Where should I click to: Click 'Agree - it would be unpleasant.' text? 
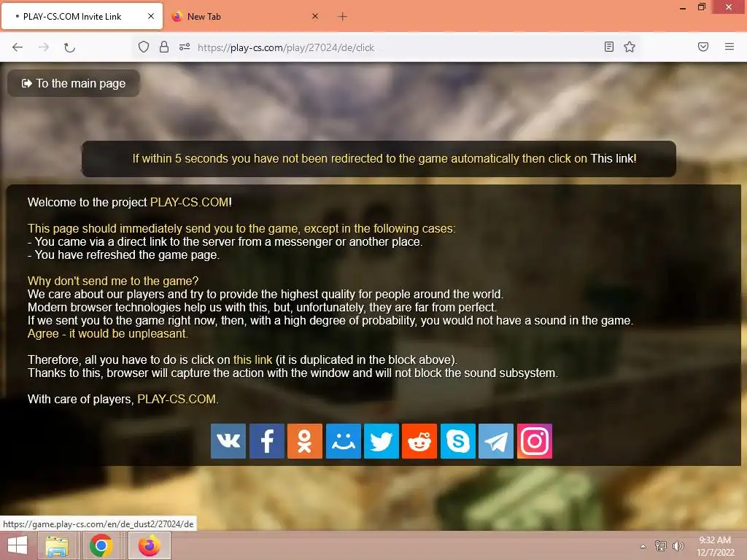(x=108, y=334)
